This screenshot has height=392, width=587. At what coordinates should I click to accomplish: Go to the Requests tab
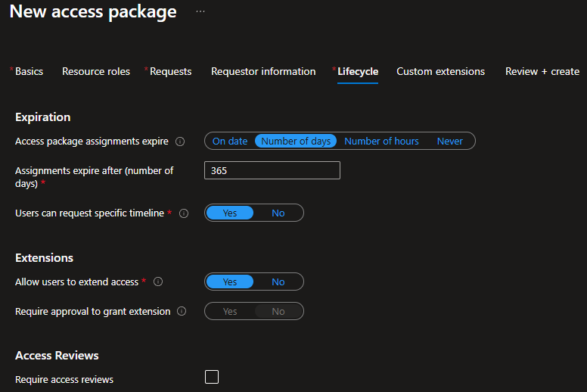(x=170, y=71)
